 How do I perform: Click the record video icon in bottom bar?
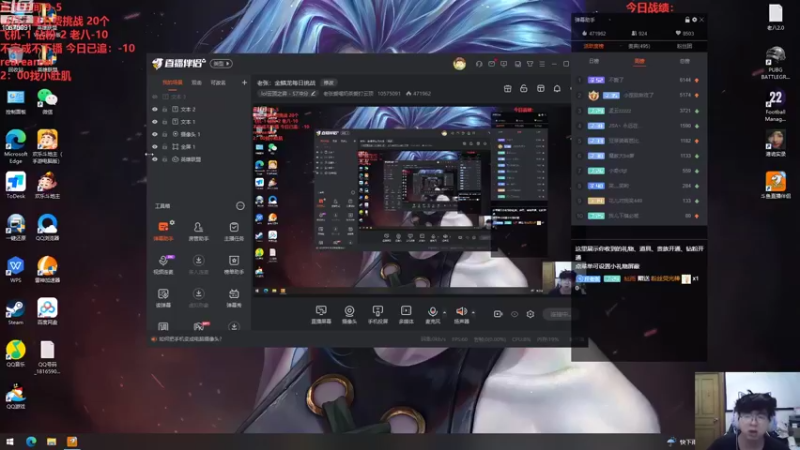tap(498, 314)
